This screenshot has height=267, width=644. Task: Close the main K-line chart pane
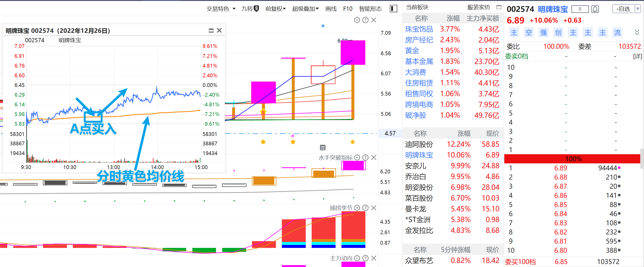[x=374, y=20]
